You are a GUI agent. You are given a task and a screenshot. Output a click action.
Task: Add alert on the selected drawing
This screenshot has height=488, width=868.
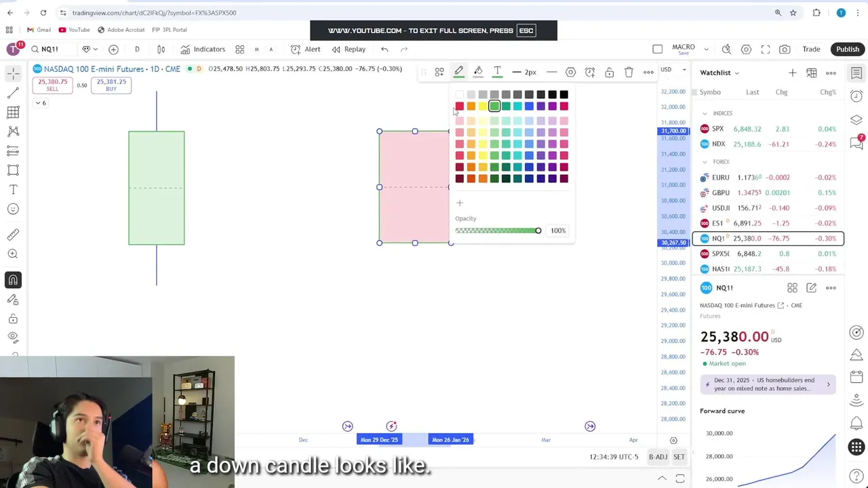(590, 72)
